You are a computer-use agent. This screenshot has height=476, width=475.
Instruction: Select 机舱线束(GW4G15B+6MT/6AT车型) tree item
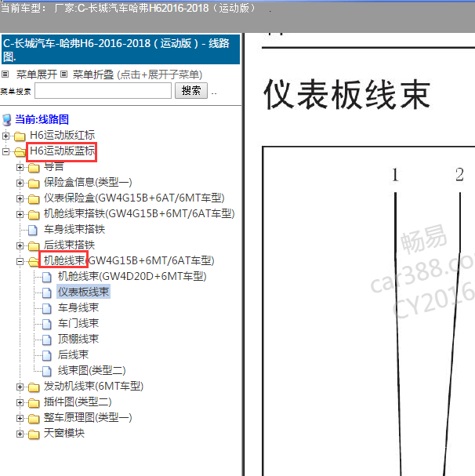click(129, 260)
